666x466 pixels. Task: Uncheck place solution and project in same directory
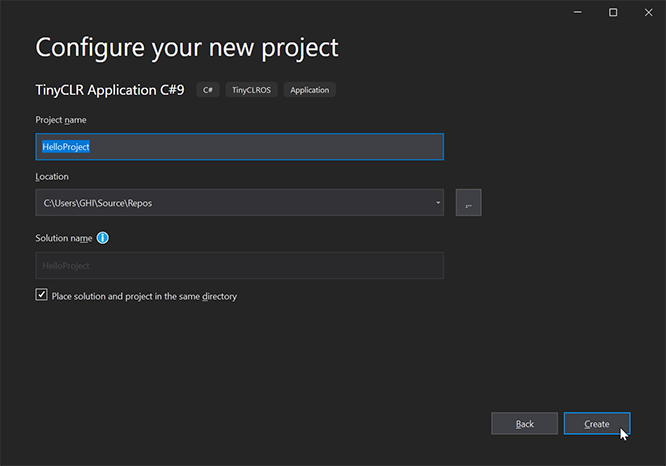[x=41, y=294]
